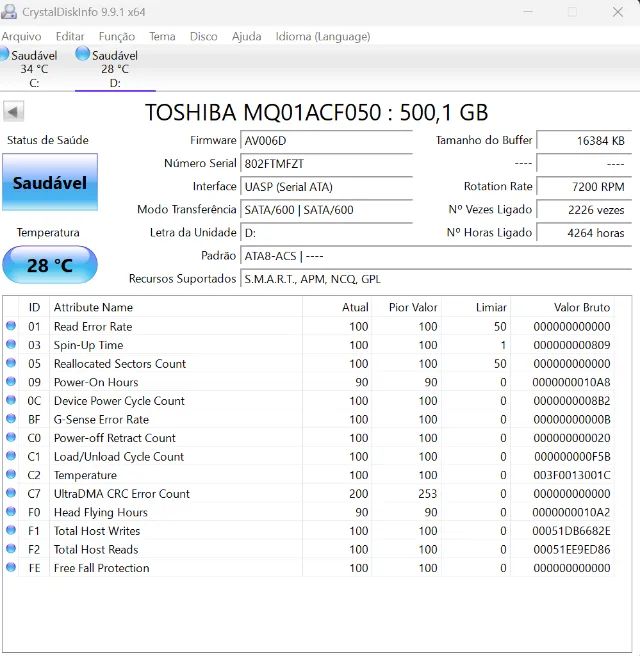The image size is (640, 656).
Task: Select the Power-On Hours raw value 0000000010A8
Action: coord(571,382)
